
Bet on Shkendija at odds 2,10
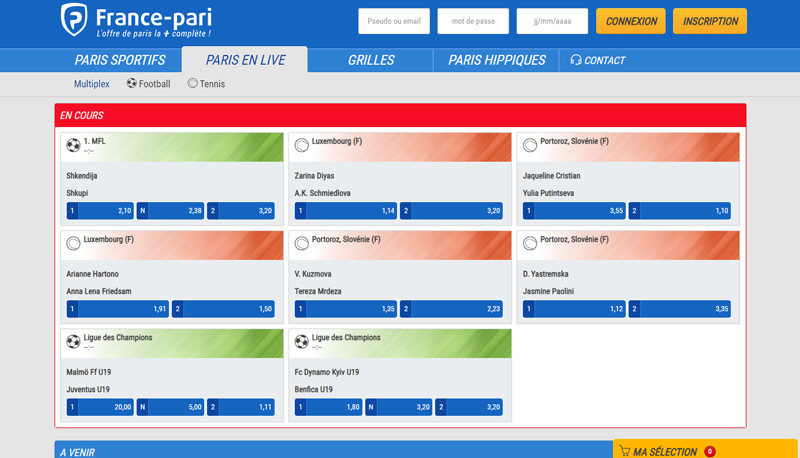coord(100,211)
